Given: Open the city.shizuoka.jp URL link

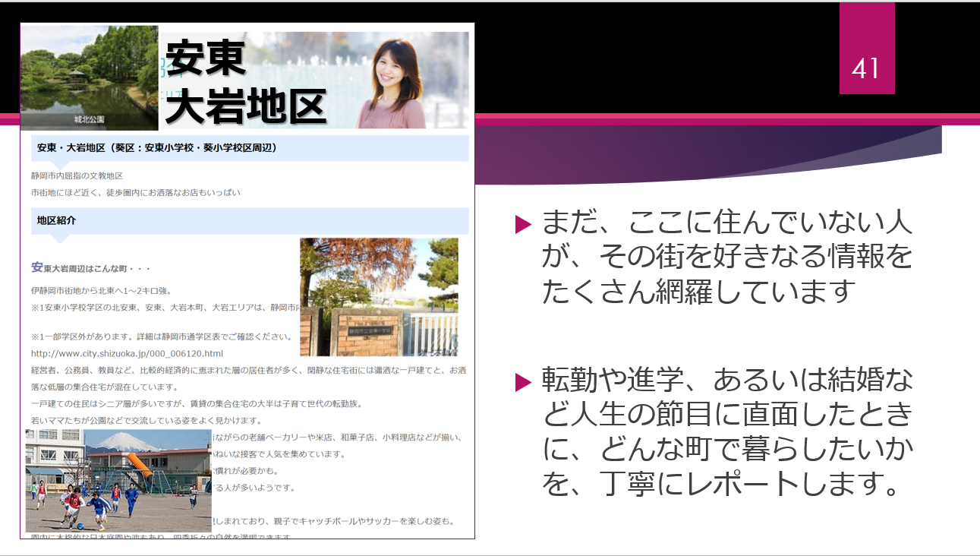Looking at the screenshot, I should (x=127, y=353).
